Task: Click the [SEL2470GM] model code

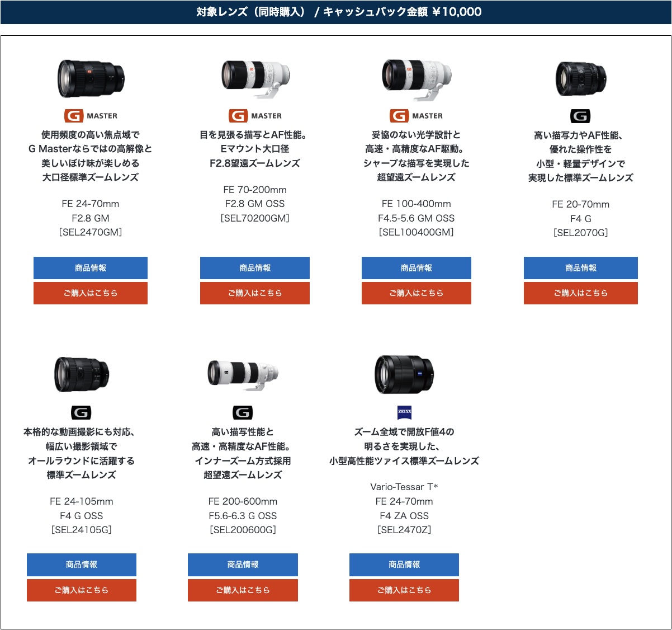Action: click(x=91, y=232)
